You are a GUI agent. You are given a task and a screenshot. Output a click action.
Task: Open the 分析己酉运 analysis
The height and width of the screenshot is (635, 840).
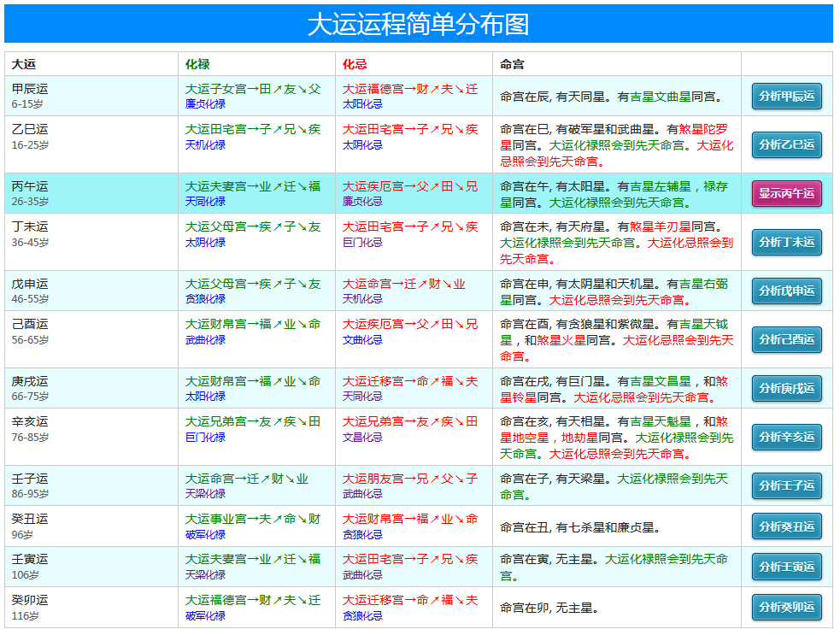pos(786,340)
